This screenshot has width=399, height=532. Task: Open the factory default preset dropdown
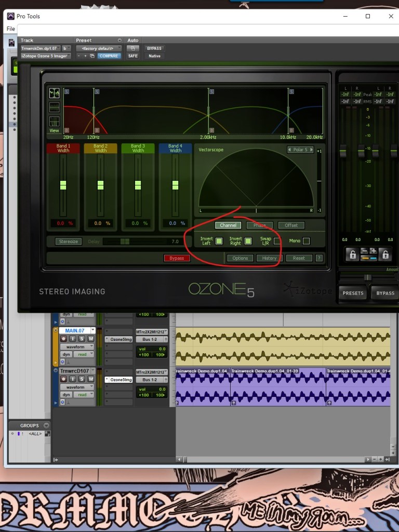click(x=99, y=48)
